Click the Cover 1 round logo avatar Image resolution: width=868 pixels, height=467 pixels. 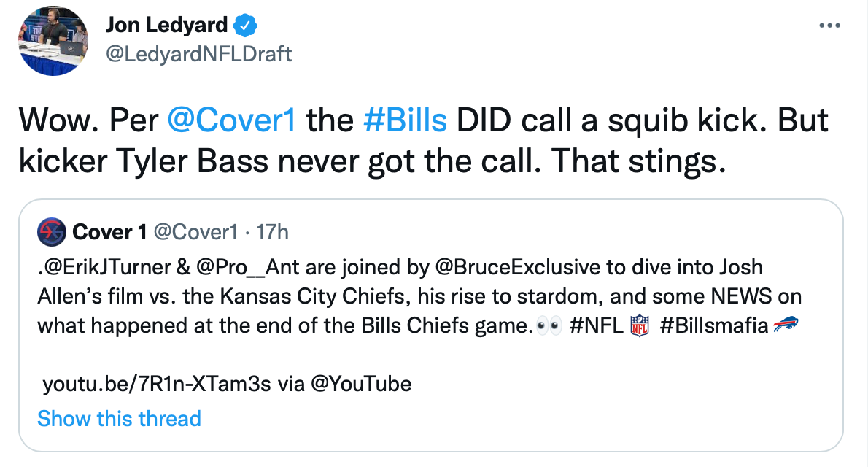pos(51,232)
